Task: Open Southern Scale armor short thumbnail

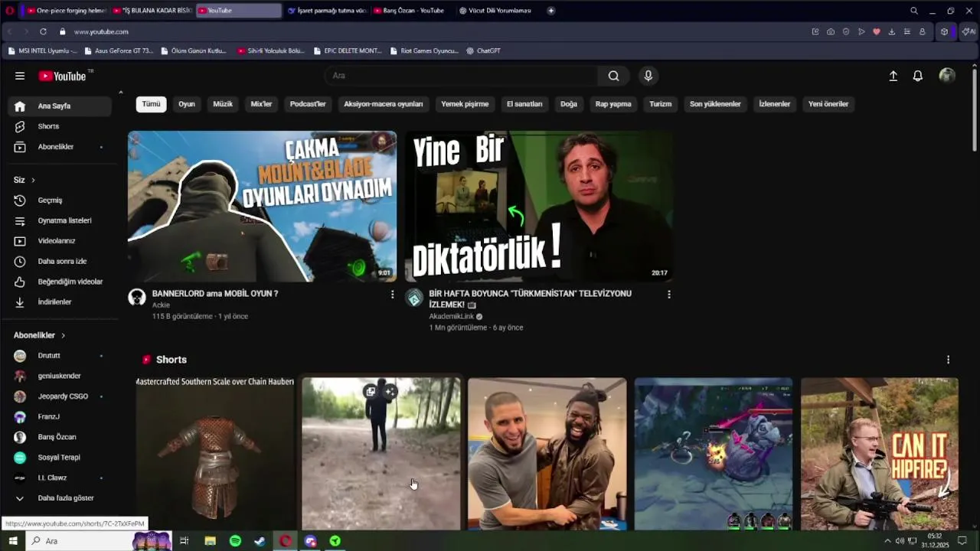Action: click(215, 454)
